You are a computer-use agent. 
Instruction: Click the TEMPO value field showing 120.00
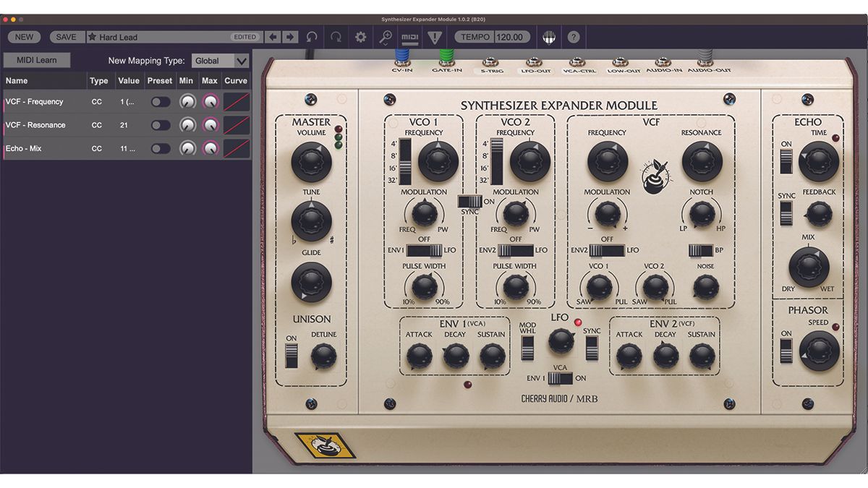tap(509, 37)
